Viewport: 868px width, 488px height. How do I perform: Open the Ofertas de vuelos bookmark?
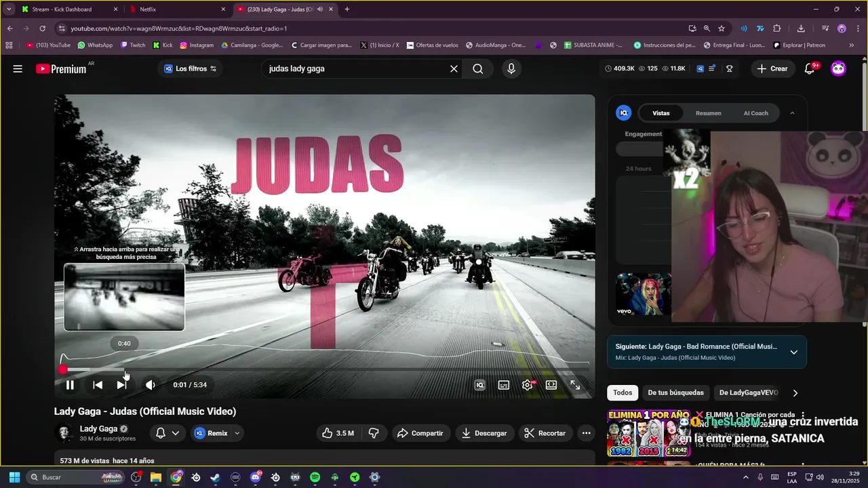pyautogui.click(x=432, y=45)
